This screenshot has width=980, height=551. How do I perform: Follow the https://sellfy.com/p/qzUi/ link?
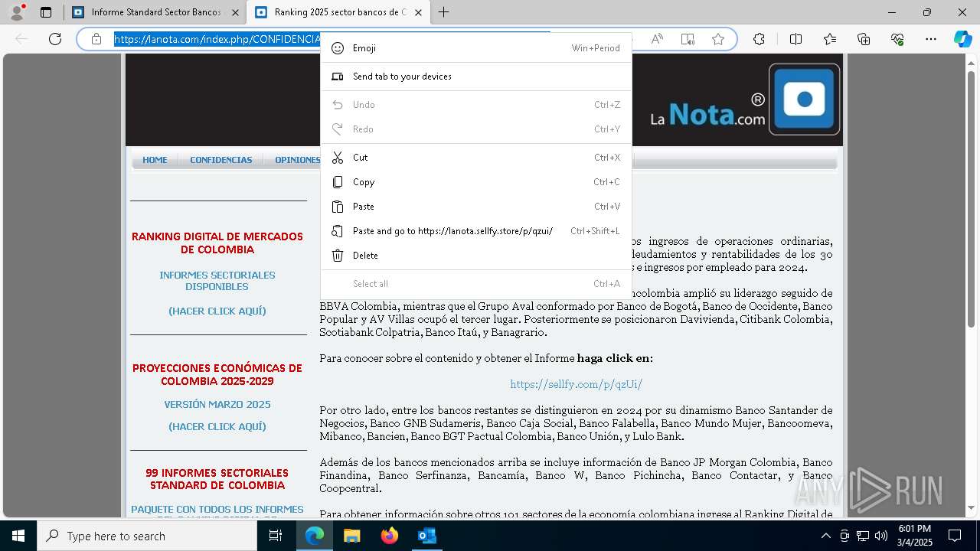576,384
